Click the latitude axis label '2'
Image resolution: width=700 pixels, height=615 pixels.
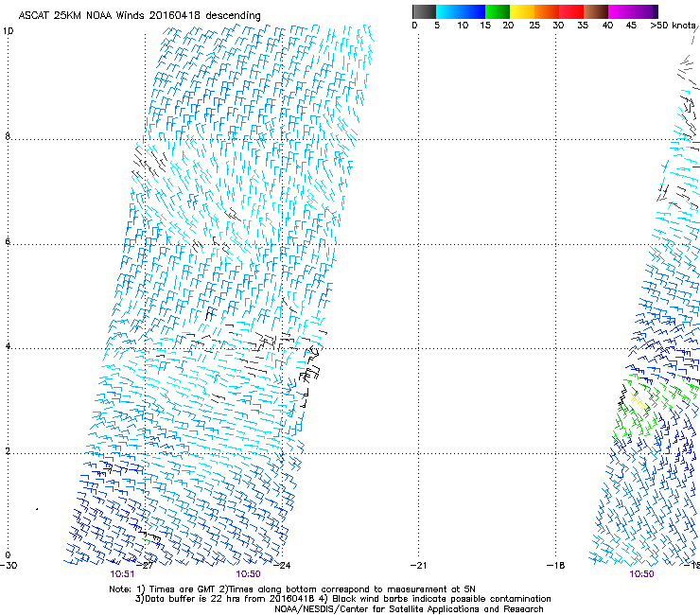pos(8,451)
